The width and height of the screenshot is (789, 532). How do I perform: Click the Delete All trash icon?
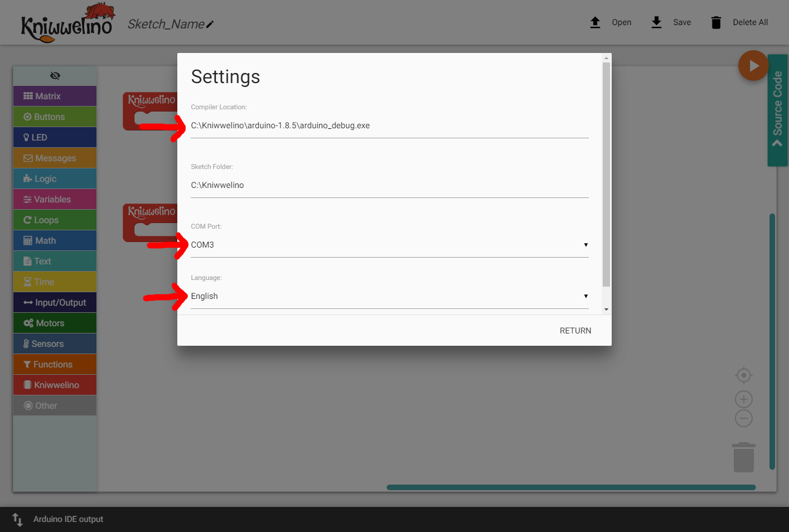click(716, 22)
